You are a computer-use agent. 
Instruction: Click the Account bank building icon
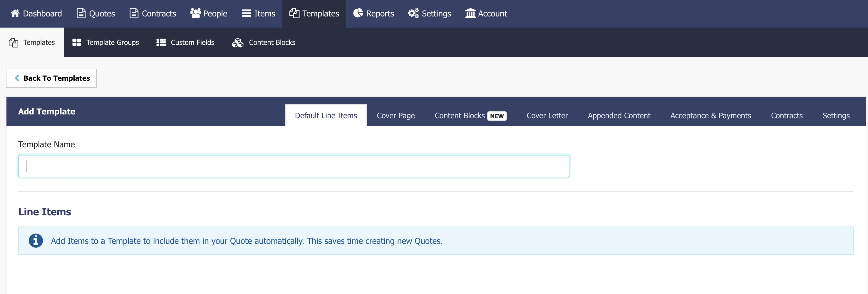tap(470, 13)
